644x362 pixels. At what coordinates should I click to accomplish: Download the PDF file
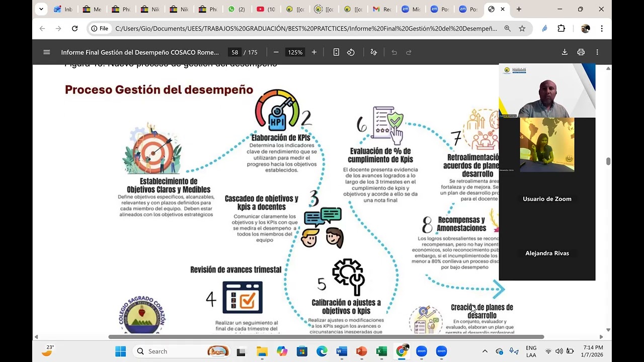[565, 52]
